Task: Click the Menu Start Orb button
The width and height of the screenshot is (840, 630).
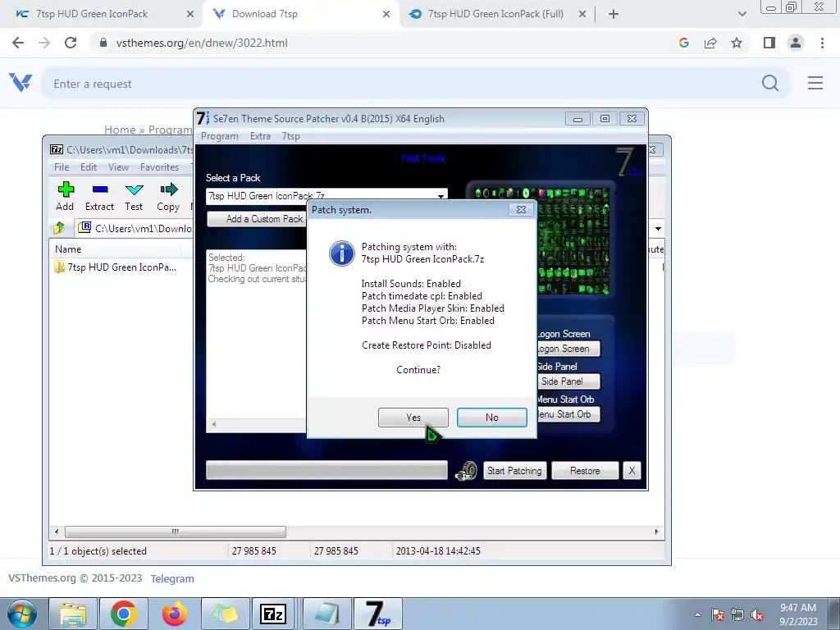Action: pyautogui.click(x=568, y=414)
